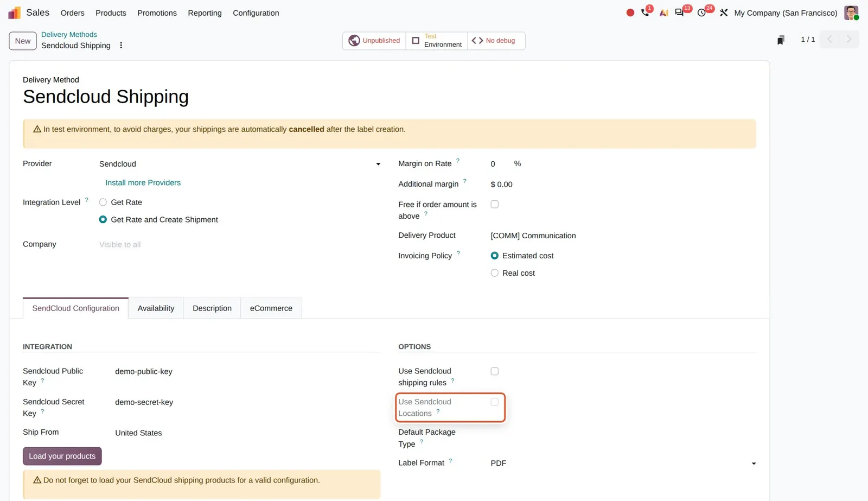Select the Get Rate radio option

point(103,202)
